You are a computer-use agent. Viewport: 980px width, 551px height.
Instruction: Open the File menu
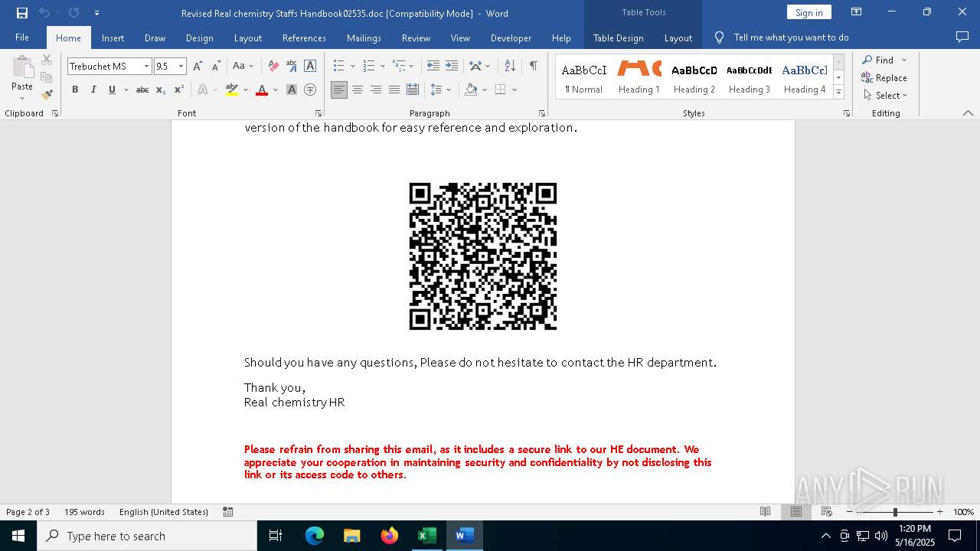point(22,37)
